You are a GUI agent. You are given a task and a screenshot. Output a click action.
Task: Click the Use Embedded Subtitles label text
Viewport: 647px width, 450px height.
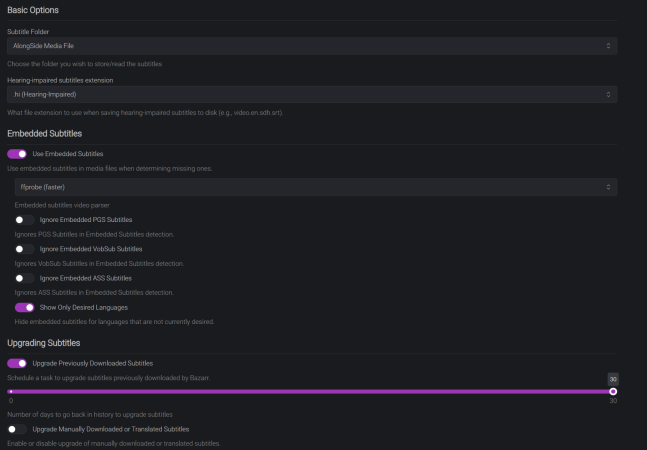[x=68, y=154]
